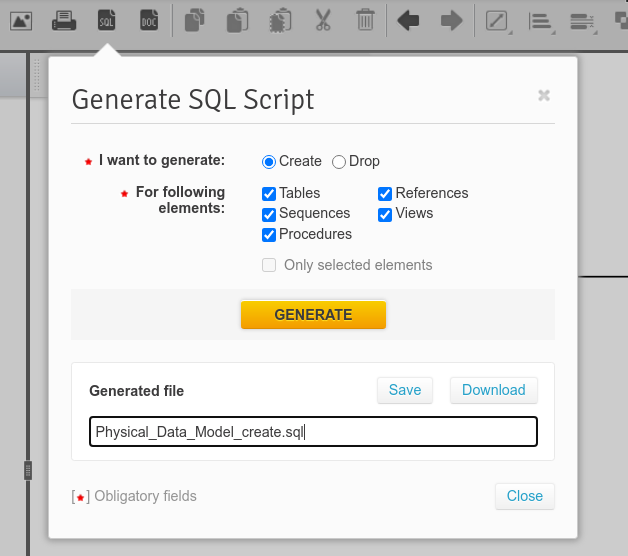Click the redo right arrow icon

click(x=451, y=20)
